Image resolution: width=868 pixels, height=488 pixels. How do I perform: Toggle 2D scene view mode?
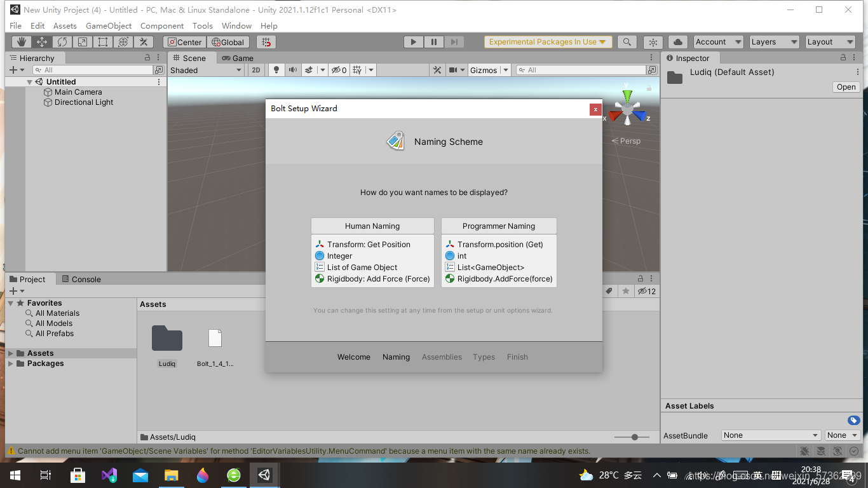click(256, 70)
